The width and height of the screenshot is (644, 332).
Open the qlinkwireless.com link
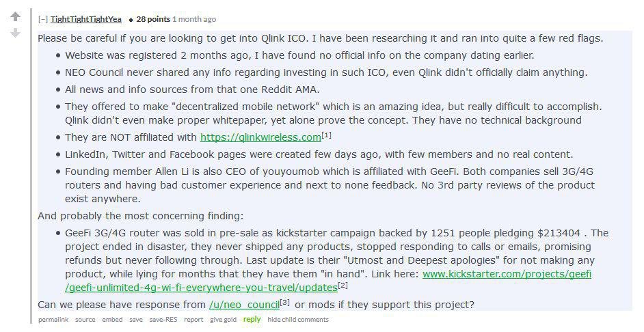260,137
